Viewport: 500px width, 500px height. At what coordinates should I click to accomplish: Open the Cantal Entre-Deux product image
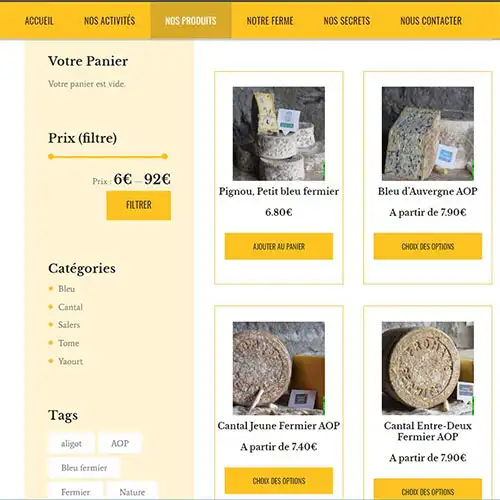(x=428, y=368)
